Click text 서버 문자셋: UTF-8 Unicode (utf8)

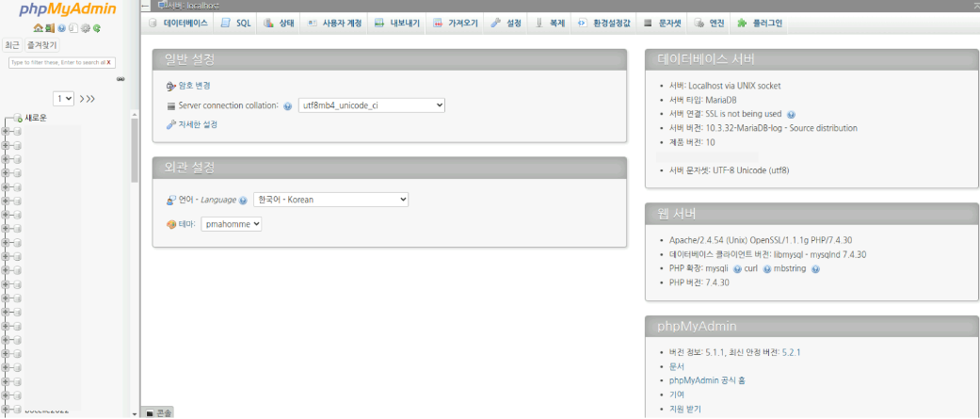730,170
